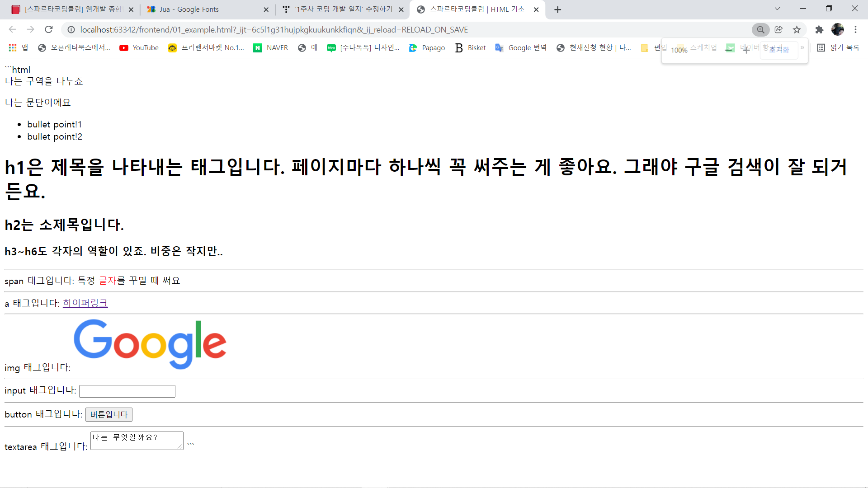Focus the input 태그 text field
The image size is (868, 488).
click(127, 391)
